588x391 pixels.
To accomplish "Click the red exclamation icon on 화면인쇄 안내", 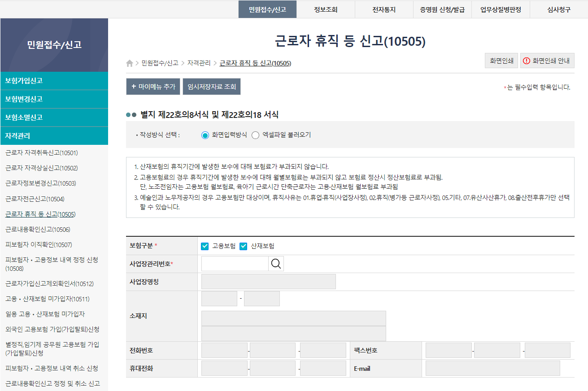I will (x=527, y=61).
